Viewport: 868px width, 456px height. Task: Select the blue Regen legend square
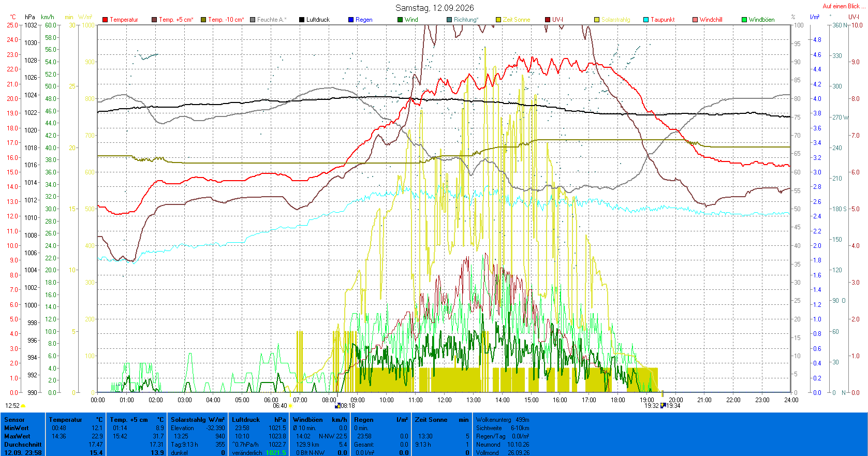coord(351,20)
